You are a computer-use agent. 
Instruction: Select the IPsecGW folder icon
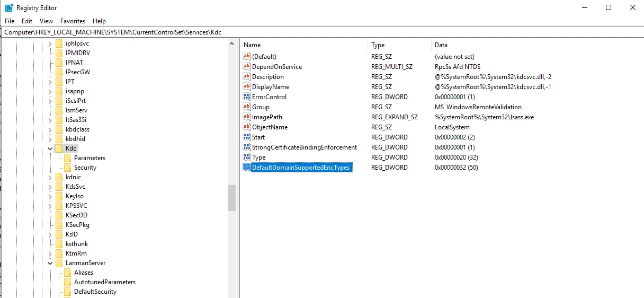[x=59, y=72]
